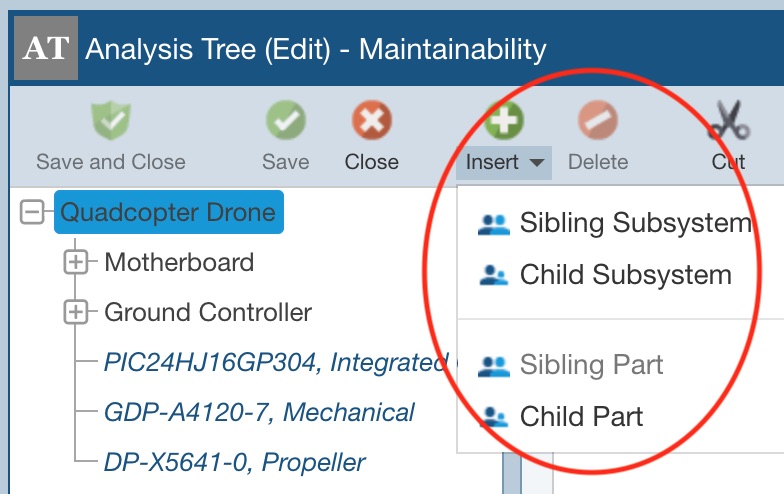Click the Cut scissors icon
The height and width of the screenshot is (494, 784).
pyautogui.click(x=728, y=124)
